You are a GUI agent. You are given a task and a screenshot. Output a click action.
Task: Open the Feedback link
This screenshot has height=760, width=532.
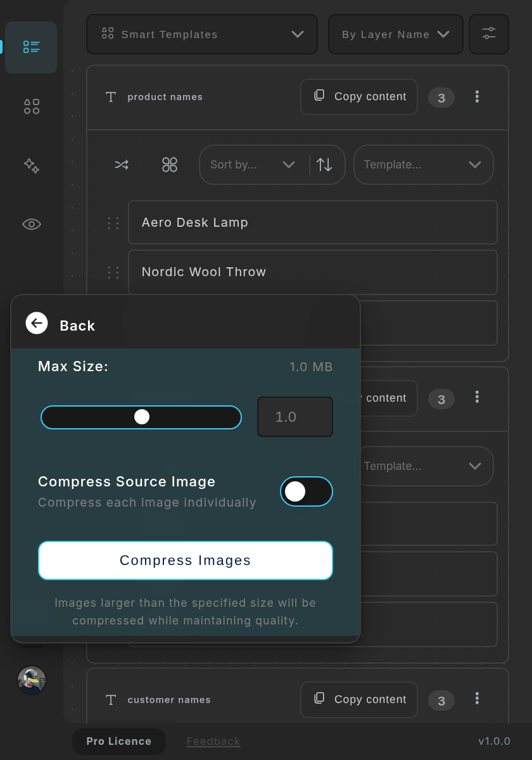coord(213,742)
